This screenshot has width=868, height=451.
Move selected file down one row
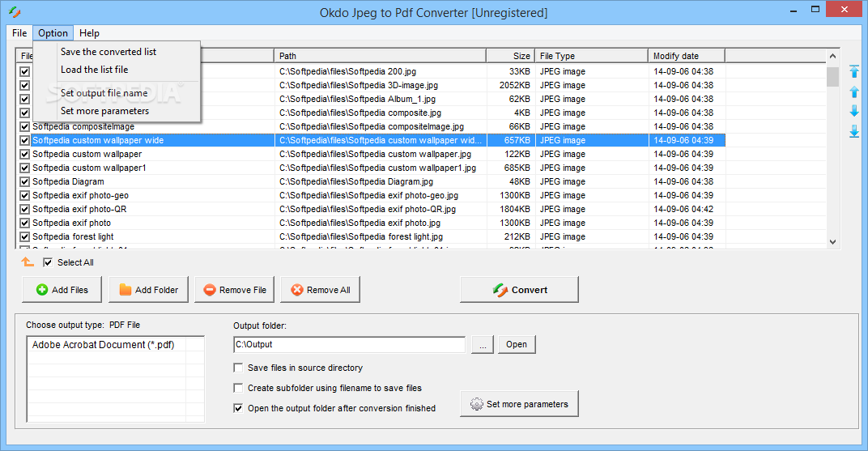click(x=854, y=111)
